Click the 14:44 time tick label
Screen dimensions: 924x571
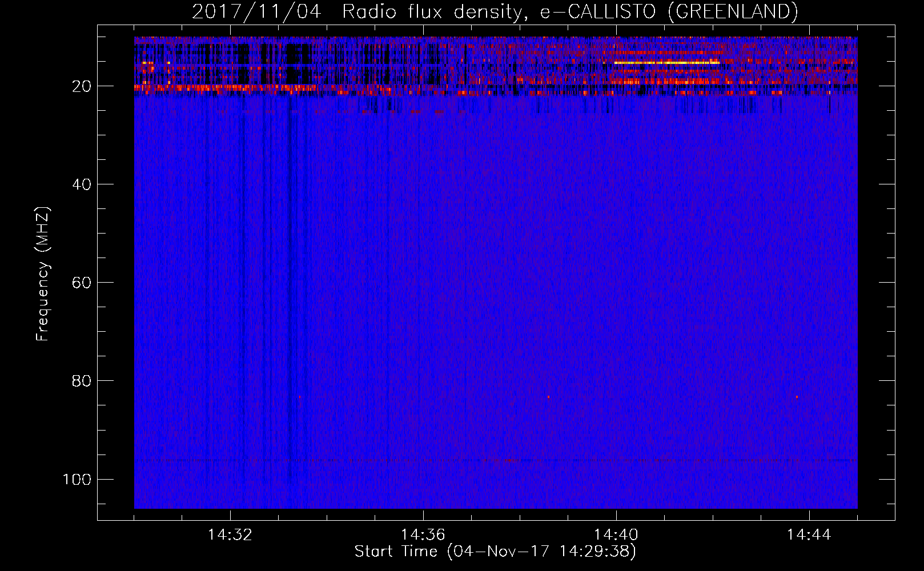click(809, 535)
